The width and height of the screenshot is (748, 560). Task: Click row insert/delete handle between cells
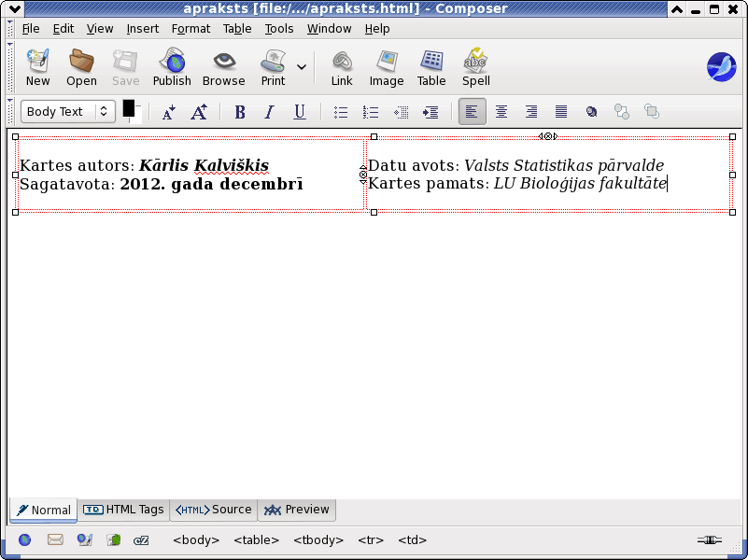pos(363,175)
